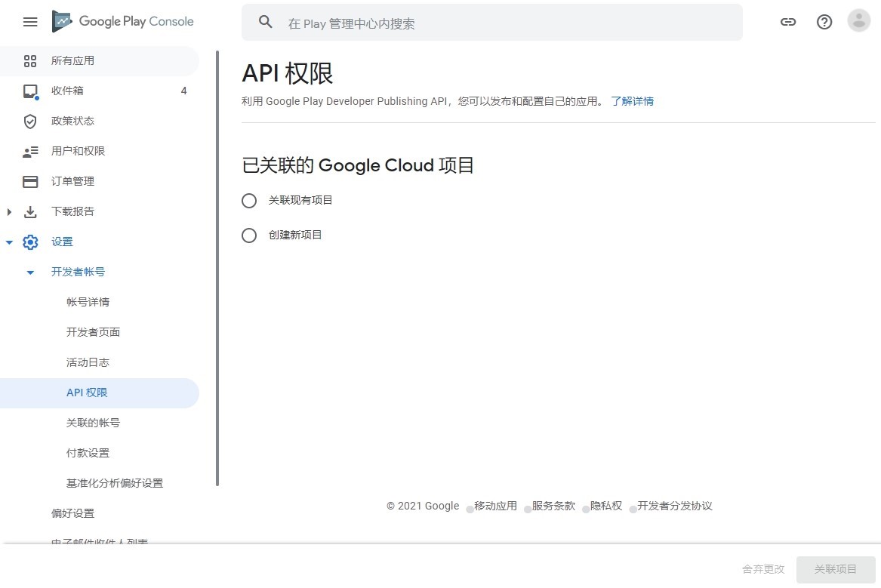The width and height of the screenshot is (881, 588).
Task: Open the help question mark icon
Action: coord(824,22)
